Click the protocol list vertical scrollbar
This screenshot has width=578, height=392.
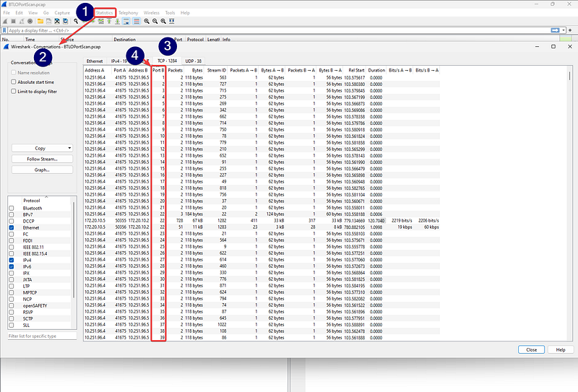74,251
